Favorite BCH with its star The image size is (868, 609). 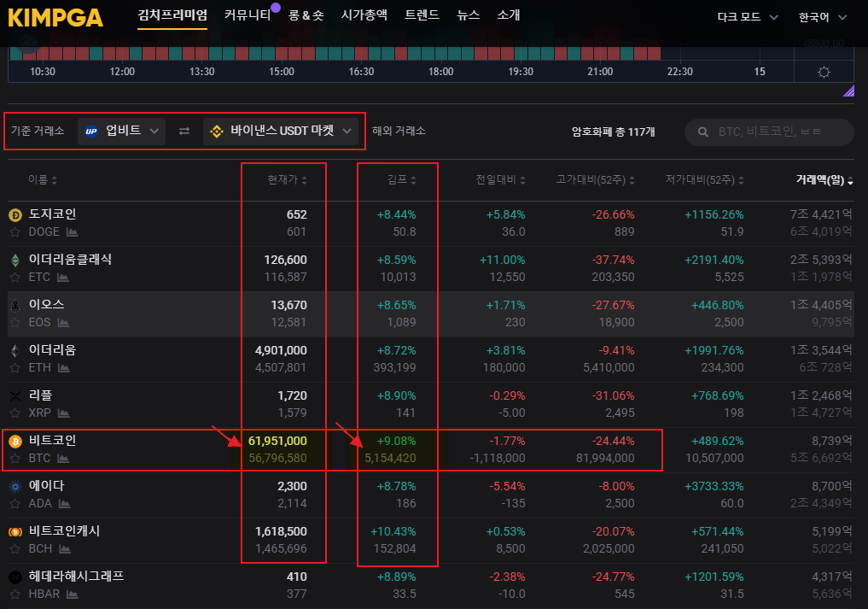(x=15, y=550)
